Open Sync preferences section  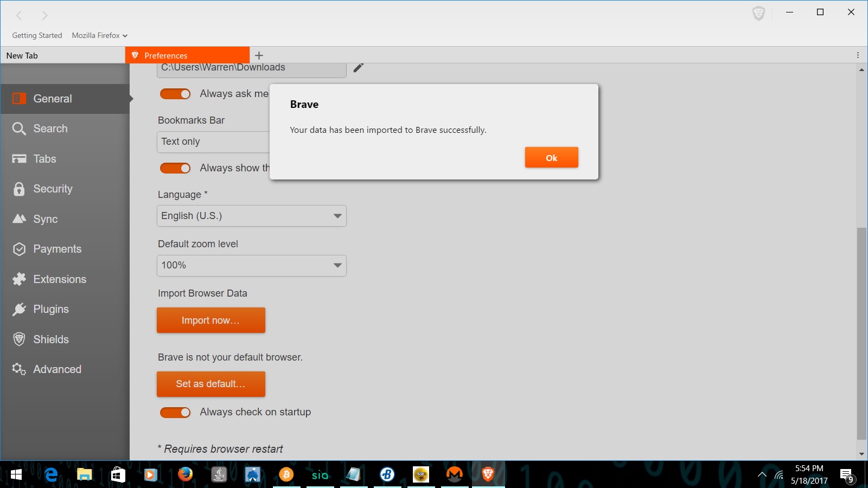(x=65, y=219)
